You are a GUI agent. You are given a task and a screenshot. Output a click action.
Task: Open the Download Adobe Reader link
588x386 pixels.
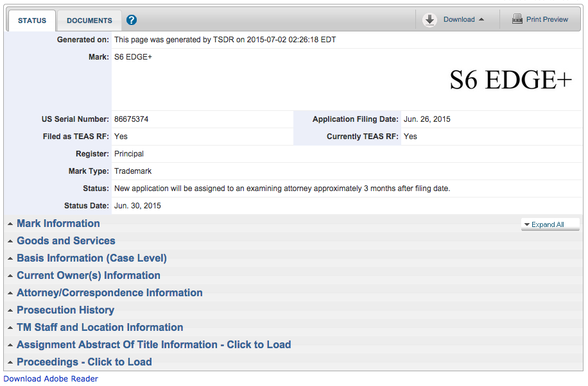(51, 379)
